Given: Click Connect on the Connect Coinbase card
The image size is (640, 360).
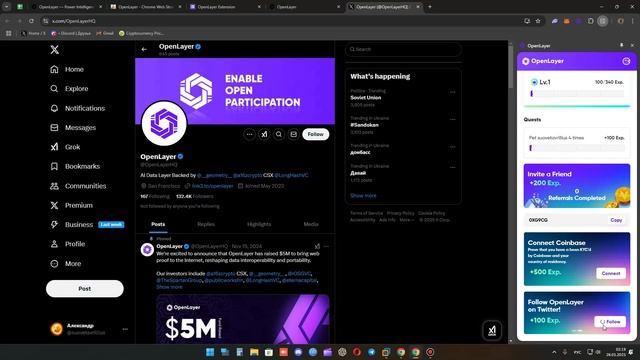Looking at the screenshot, I should 611,273.
